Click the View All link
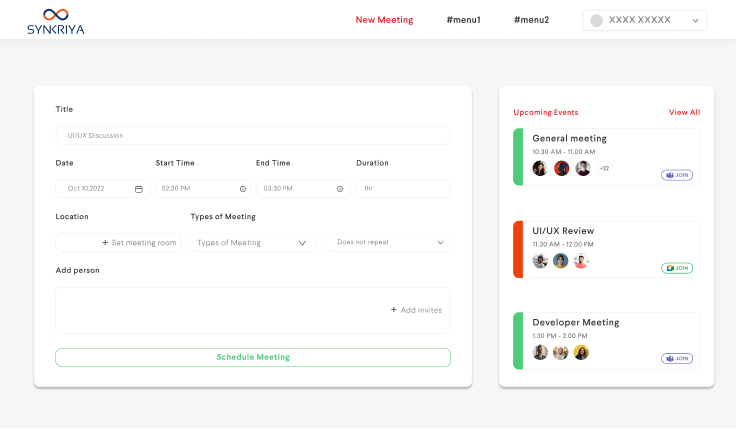 click(x=684, y=112)
